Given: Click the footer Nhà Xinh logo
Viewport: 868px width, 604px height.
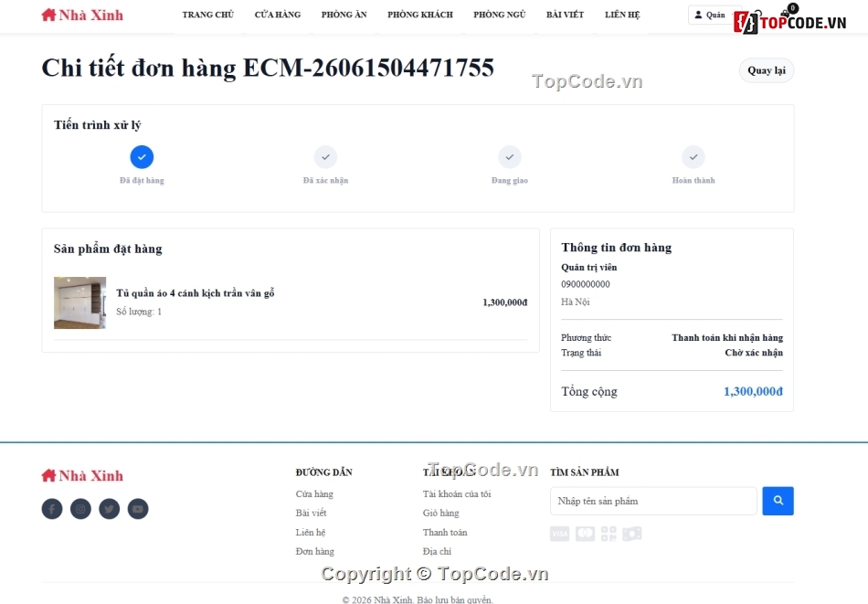Looking at the screenshot, I should click(82, 475).
